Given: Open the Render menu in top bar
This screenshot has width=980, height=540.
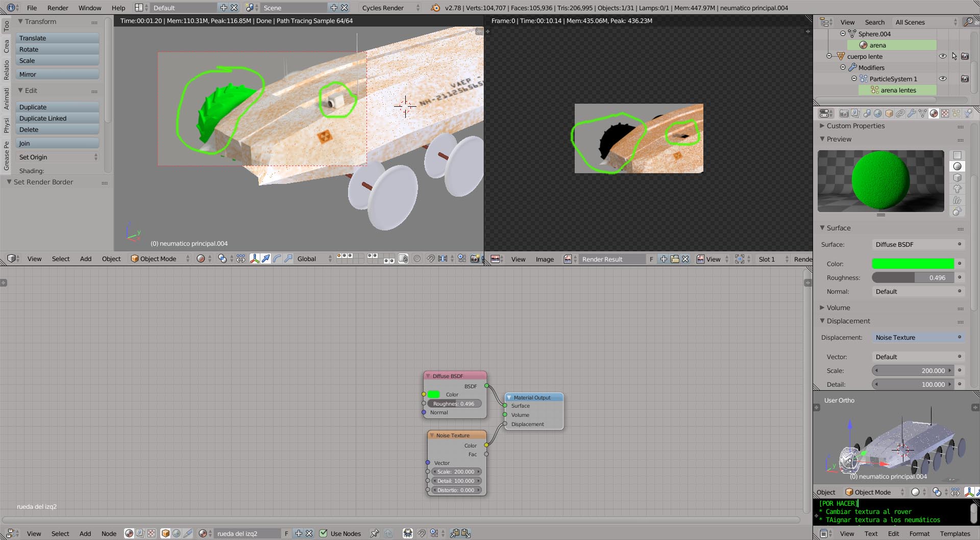Looking at the screenshot, I should (x=58, y=8).
